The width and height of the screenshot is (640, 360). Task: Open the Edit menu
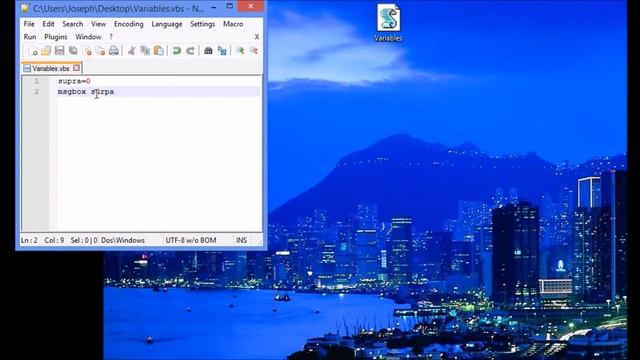click(x=48, y=24)
